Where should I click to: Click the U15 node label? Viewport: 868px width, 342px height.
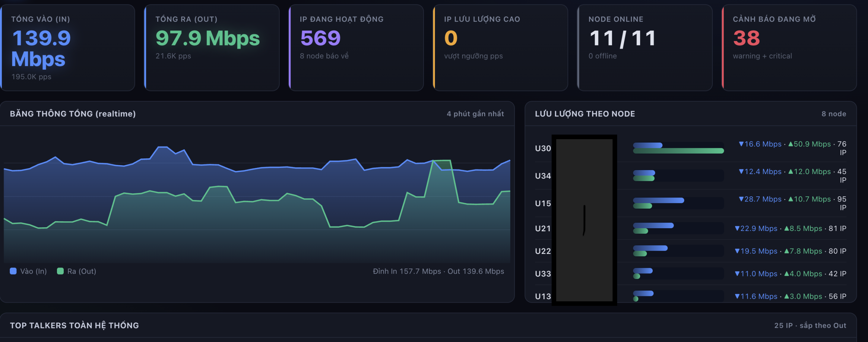(x=543, y=203)
